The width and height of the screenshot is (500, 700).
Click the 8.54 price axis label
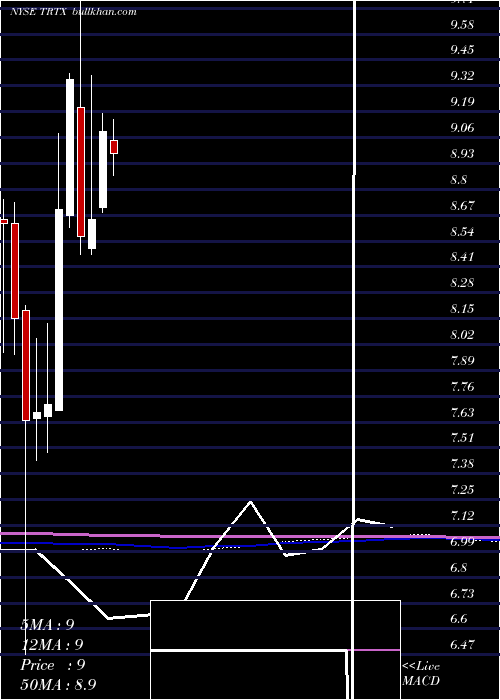[x=462, y=232]
